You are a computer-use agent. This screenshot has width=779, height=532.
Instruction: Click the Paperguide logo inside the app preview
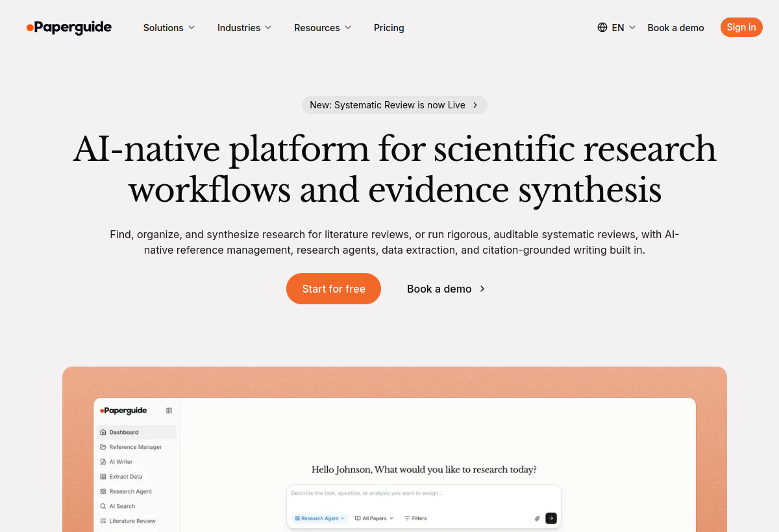[123, 411]
